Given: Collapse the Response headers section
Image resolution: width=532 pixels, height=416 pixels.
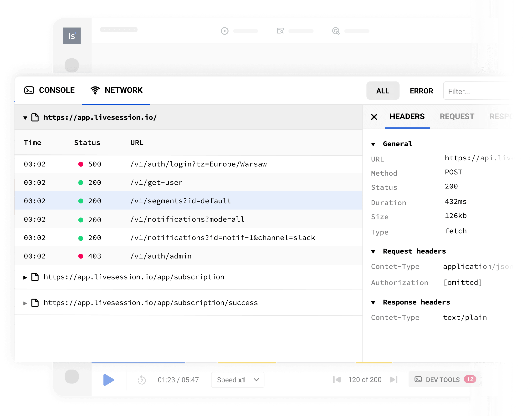Looking at the screenshot, I should tap(373, 303).
